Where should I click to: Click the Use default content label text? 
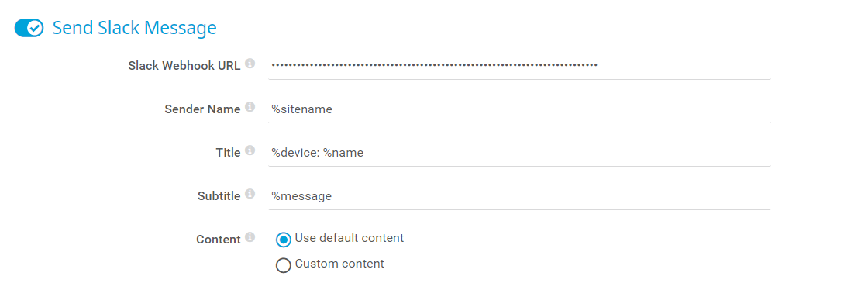[350, 238]
